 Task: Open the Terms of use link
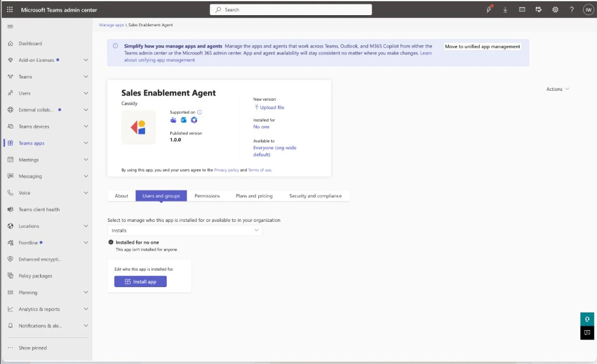tap(259, 170)
